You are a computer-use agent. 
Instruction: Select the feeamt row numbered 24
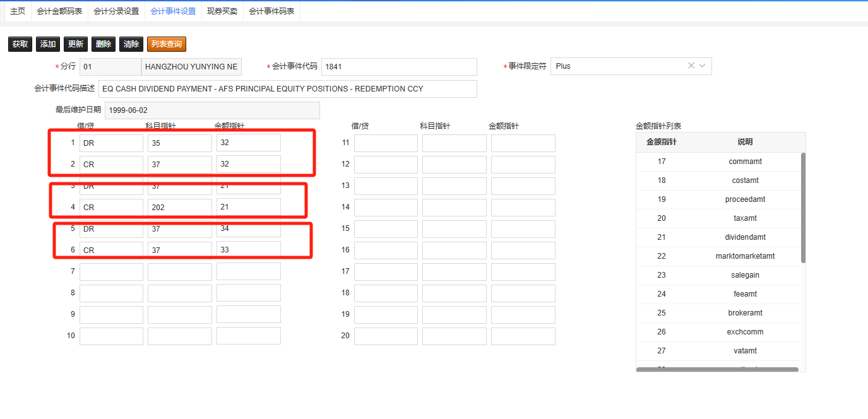coord(718,294)
